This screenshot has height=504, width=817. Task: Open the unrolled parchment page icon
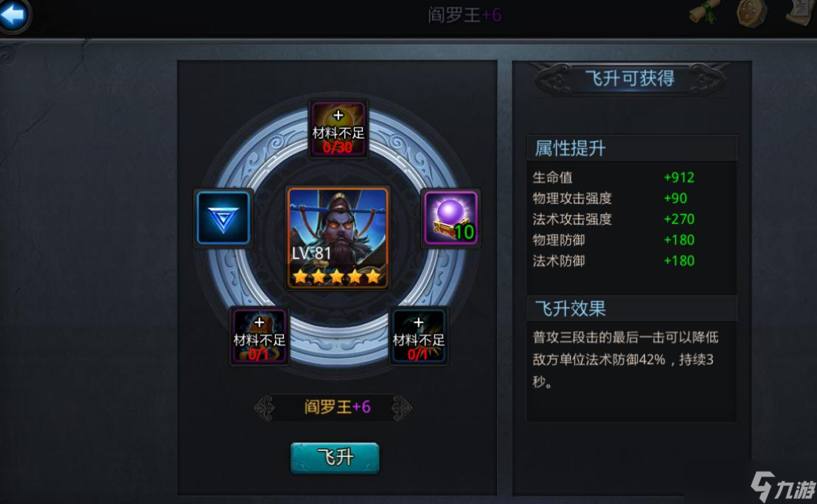click(802, 12)
